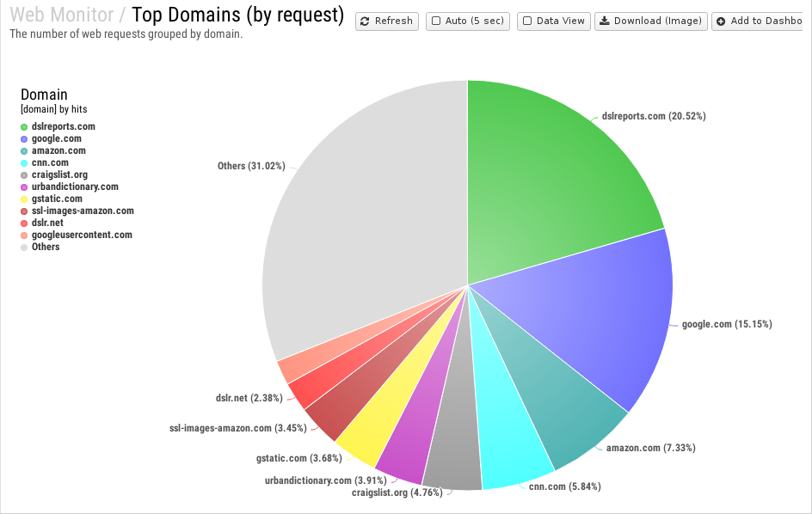Click the gray craigslist.org legend dot
This screenshot has width=812, height=514.
[24, 175]
